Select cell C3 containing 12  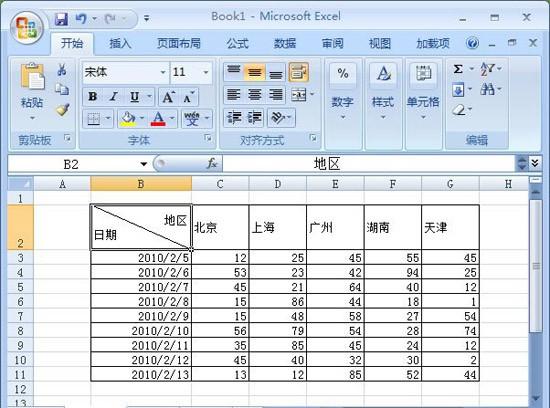(x=220, y=257)
